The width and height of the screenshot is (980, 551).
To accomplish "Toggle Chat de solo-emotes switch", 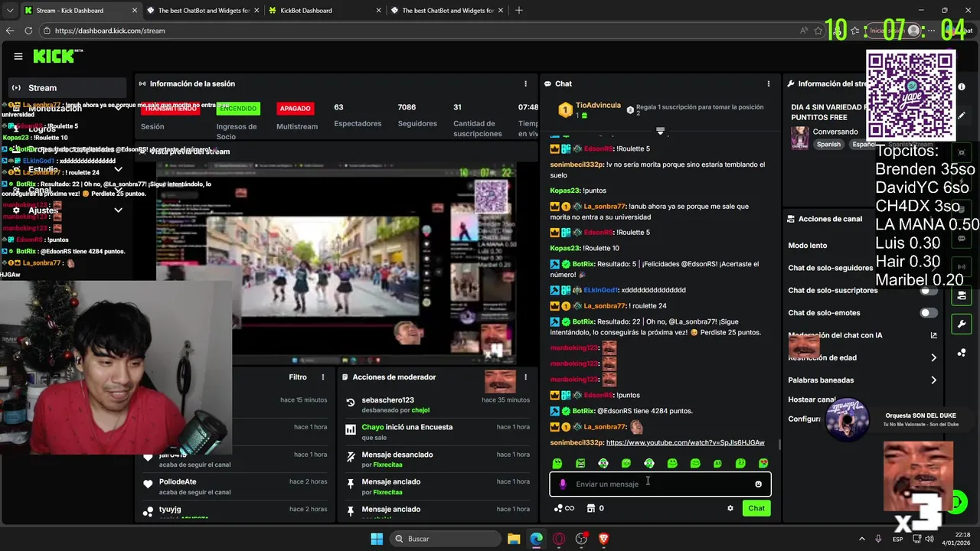I will [x=929, y=313].
